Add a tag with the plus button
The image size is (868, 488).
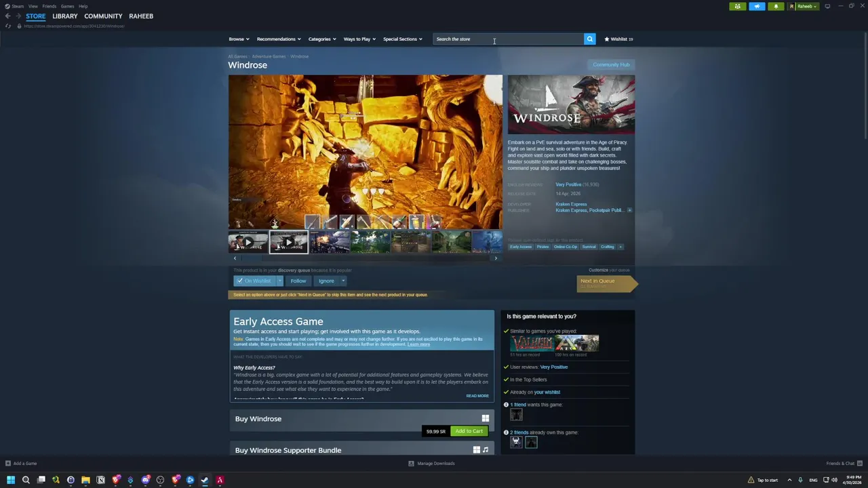(x=620, y=247)
